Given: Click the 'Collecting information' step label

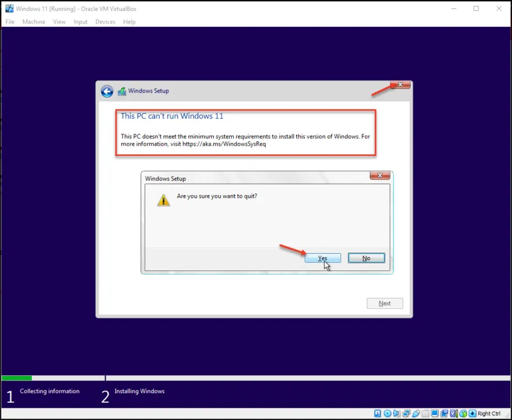Looking at the screenshot, I should [x=50, y=391].
